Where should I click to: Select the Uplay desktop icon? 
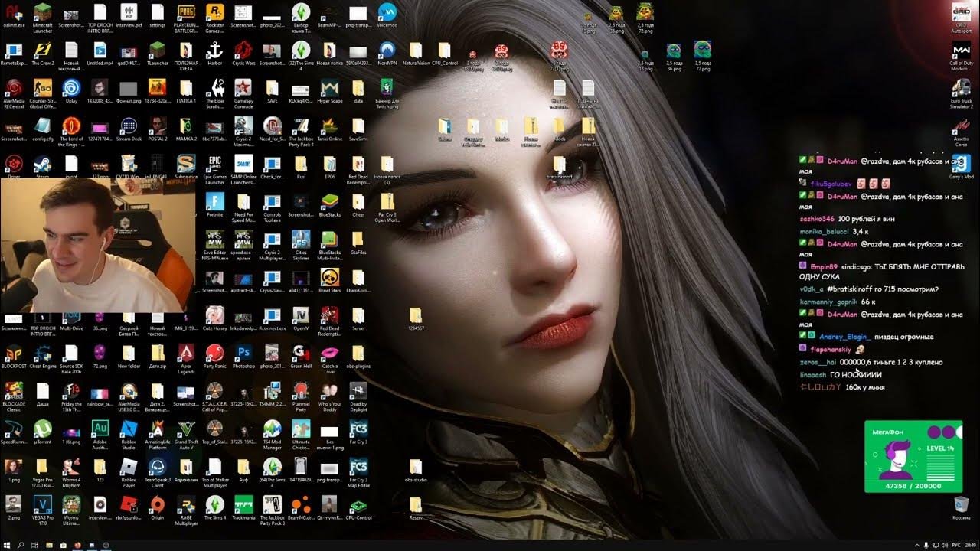(x=71, y=88)
